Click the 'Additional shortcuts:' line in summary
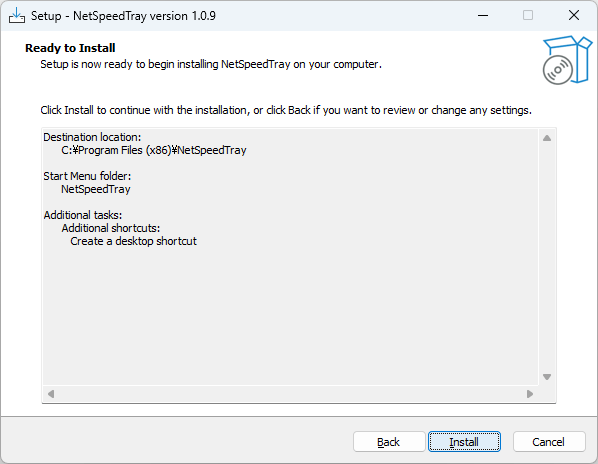This screenshot has height=464, width=598. tap(111, 228)
